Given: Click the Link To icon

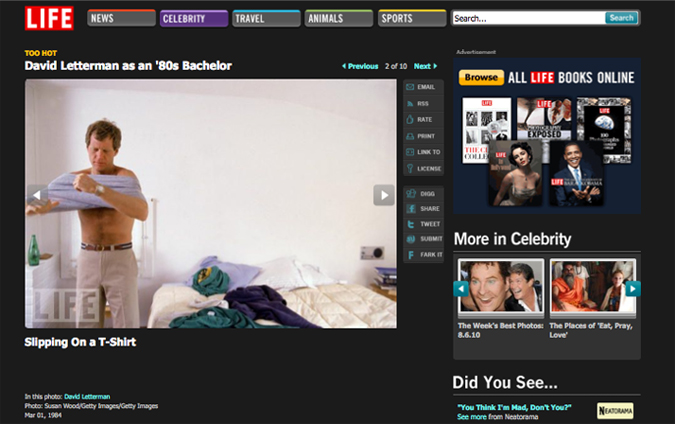Looking at the screenshot, I should click(410, 152).
